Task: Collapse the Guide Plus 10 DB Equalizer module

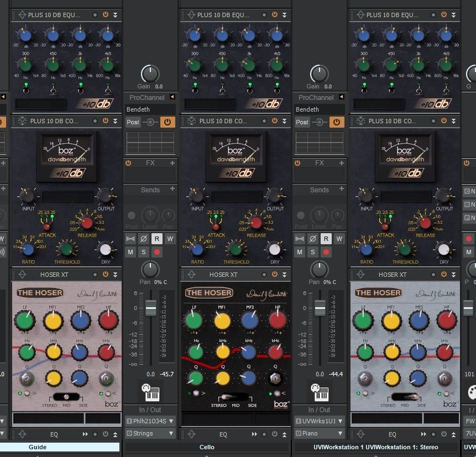Action: 116,14
